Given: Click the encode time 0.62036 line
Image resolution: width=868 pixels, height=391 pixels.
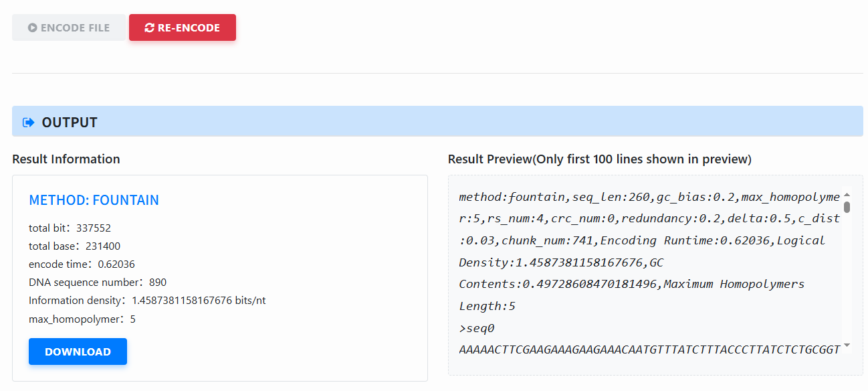Looking at the screenshot, I should click(x=82, y=264).
